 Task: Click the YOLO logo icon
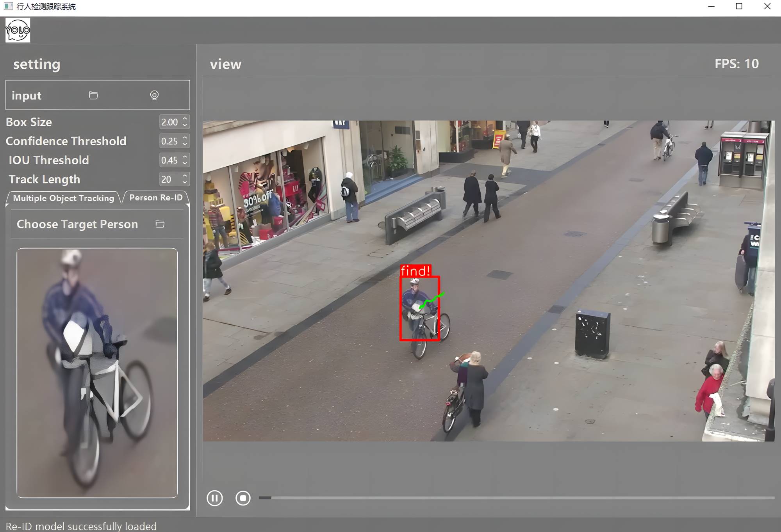tap(18, 30)
